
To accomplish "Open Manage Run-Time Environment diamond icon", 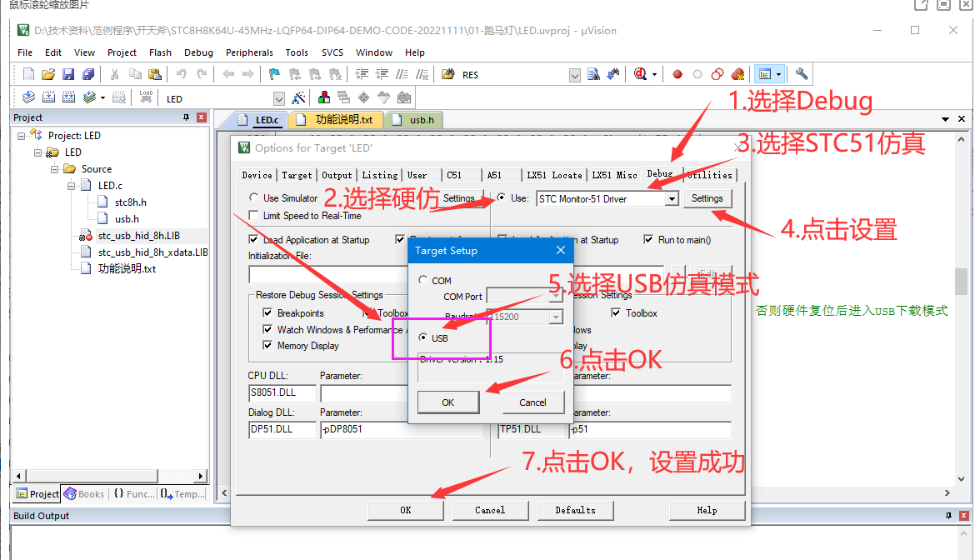I will (364, 97).
